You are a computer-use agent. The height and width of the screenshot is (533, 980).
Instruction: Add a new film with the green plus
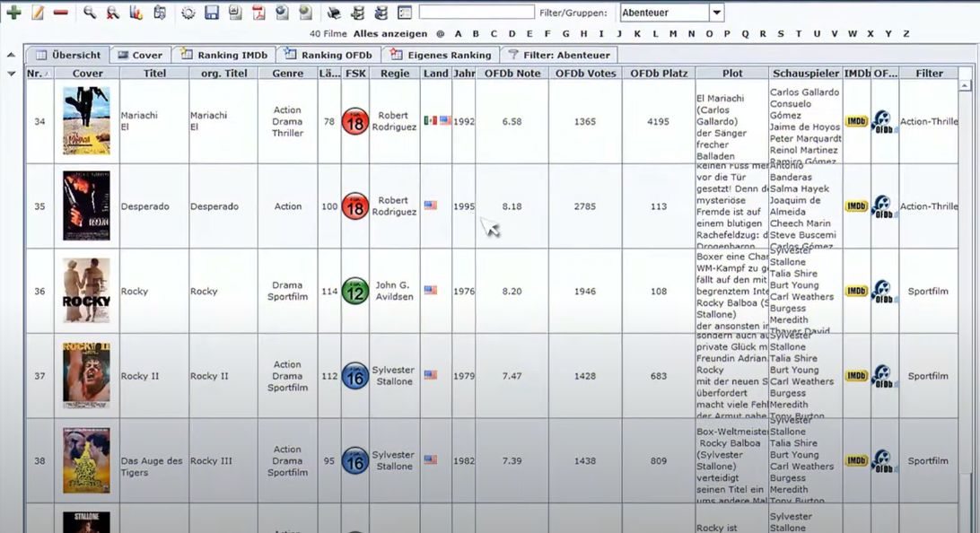pos(13,12)
